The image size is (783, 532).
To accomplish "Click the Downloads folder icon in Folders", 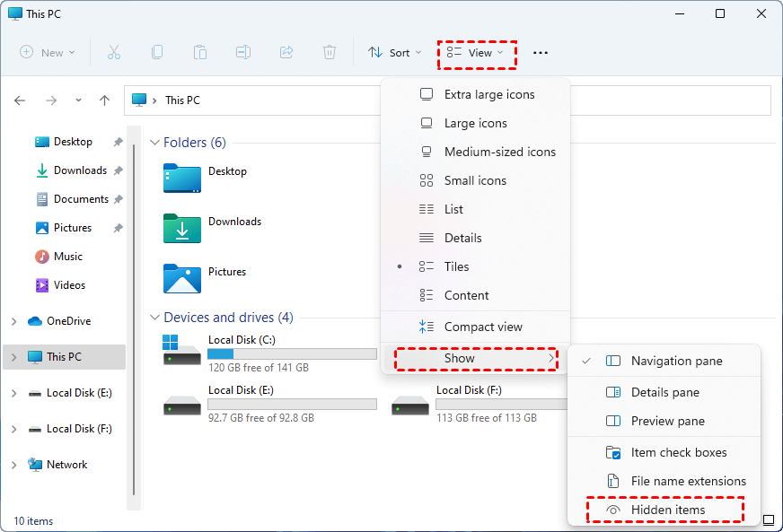I will (x=181, y=229).
